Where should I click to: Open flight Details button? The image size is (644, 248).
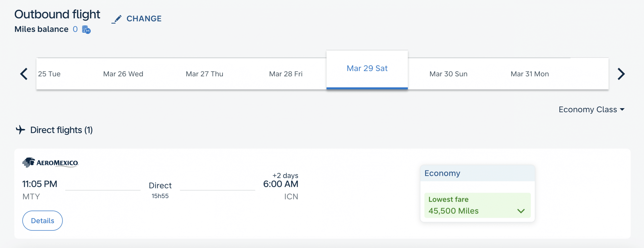43,221
